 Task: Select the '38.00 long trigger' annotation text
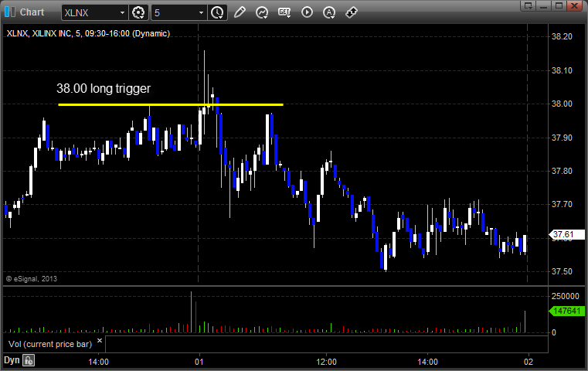click(104, 89)
